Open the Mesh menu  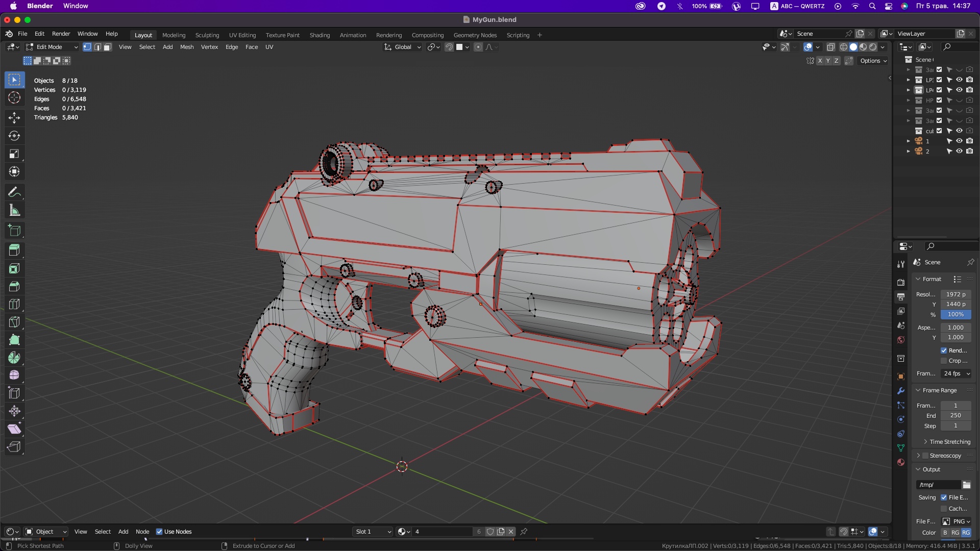pos(187,47)
